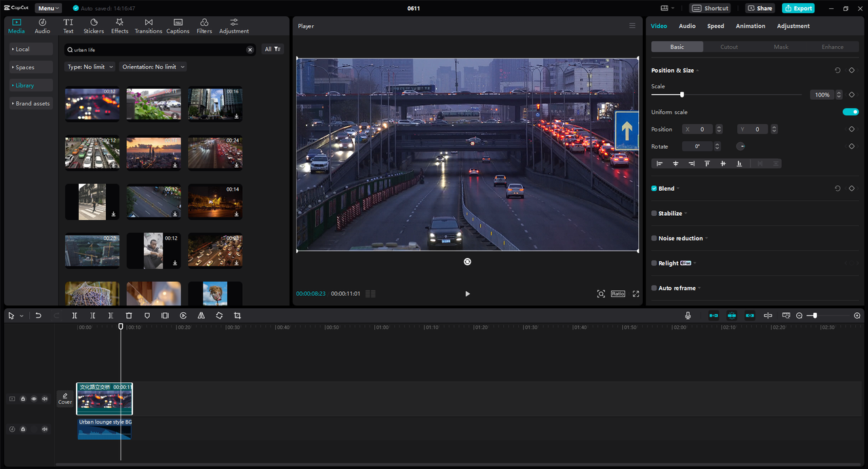This screenshot has width=868, height=469.
Task: Edit the Cover of the video track
Action: (65, 398)
